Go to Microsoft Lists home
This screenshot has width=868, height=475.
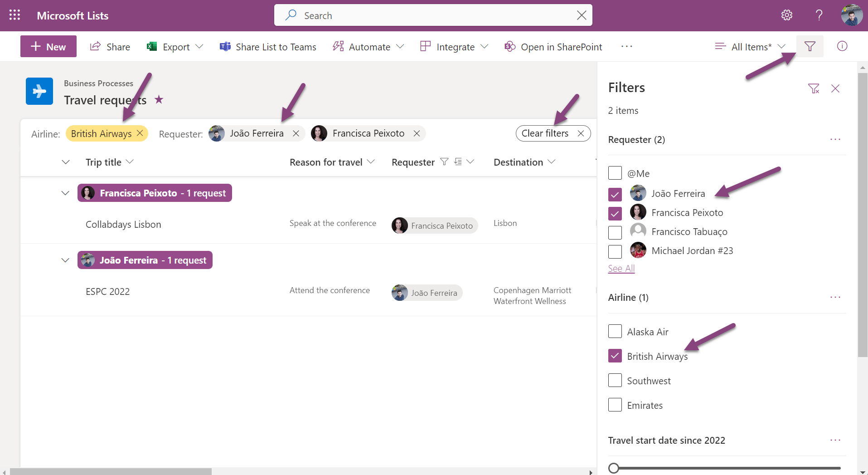click(x=73, y=15)
